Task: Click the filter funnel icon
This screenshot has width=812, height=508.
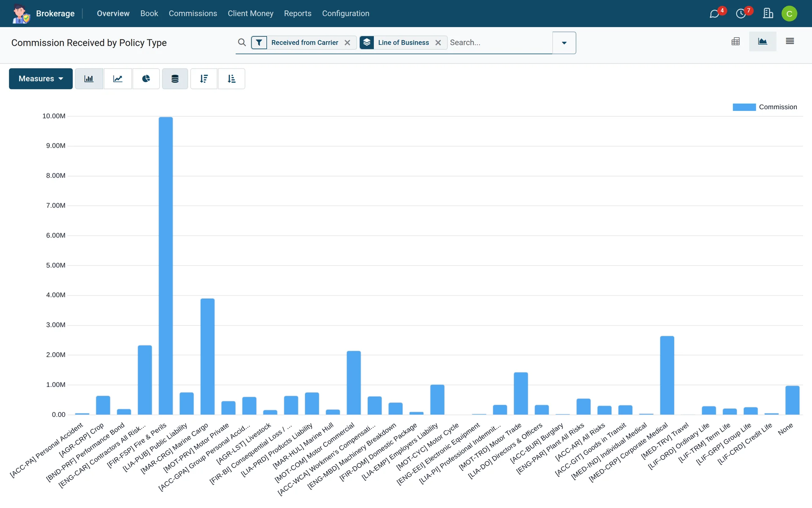Action: click(259, 42)
